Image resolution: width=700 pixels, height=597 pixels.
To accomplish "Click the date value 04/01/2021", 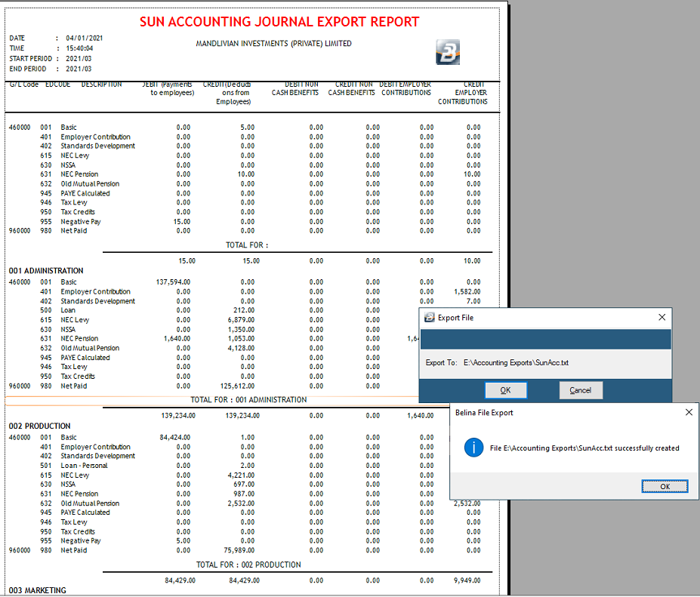I will [85, 38].
